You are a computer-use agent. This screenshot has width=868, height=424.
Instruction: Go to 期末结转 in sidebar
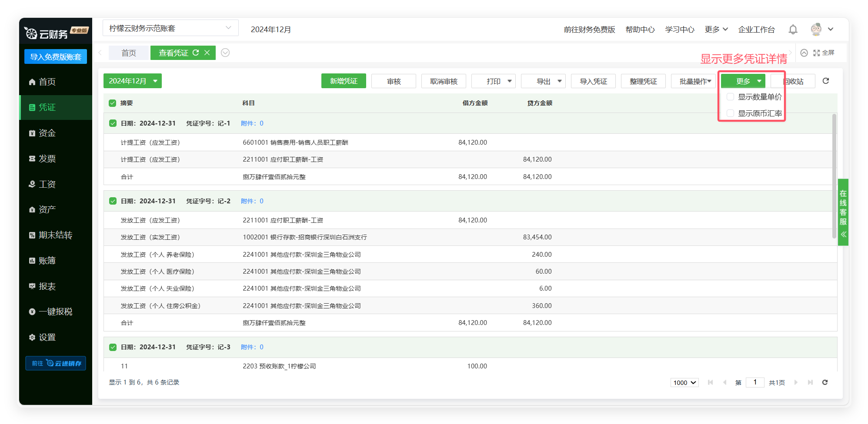(55, 235)
